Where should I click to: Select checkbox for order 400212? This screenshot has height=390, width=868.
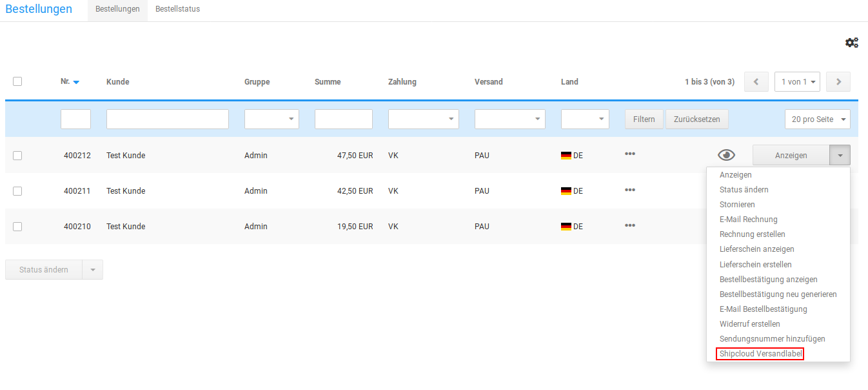(x=17, y=155)
